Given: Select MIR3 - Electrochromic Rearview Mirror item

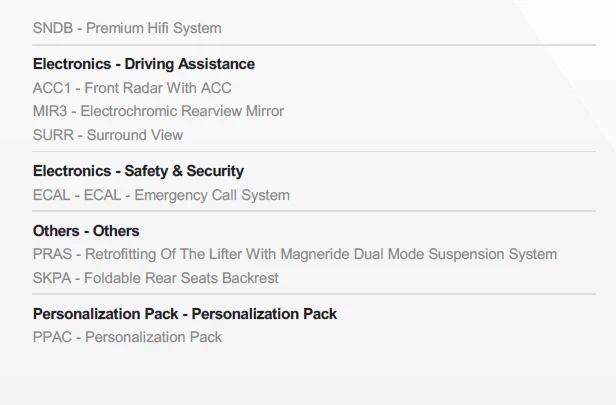Looking at the screenshot, I should click(158, 111).
